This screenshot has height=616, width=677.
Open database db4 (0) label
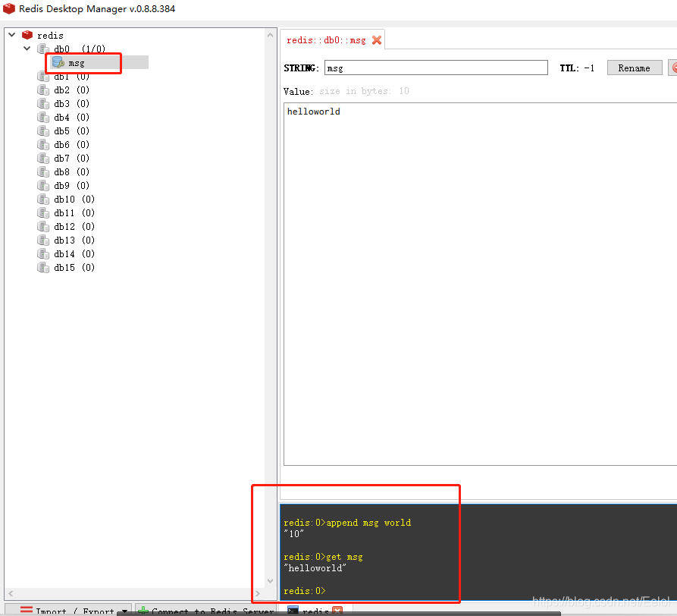point(72,118)
